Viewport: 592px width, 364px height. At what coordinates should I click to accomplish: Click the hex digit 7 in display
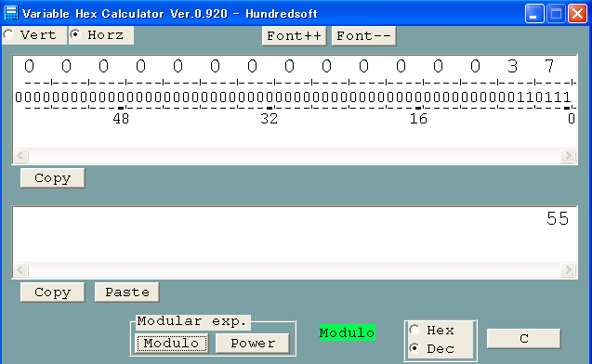click(x=549, y=66)
